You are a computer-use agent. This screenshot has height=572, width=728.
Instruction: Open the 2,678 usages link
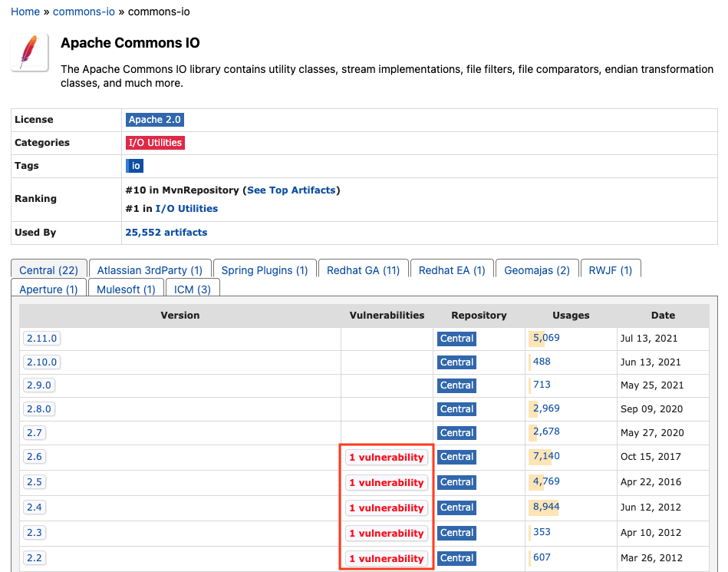546,431
